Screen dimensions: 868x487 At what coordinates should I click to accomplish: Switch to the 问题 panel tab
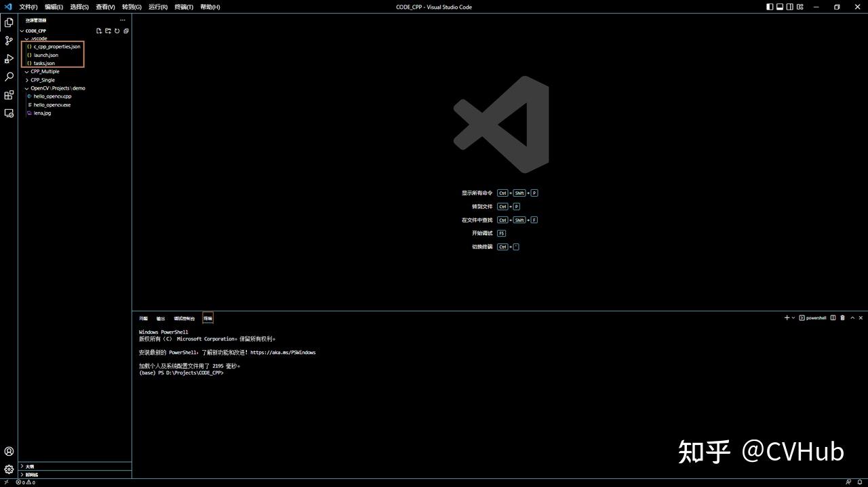pyautogui.click(x=142, y=318)
